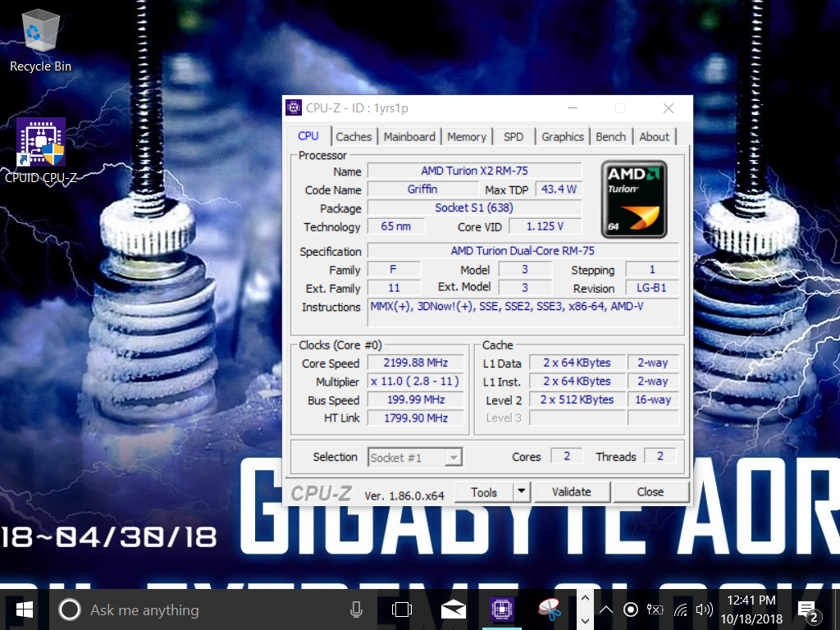Click the Technology value 65 nm
This screenshot has height=630, width=840.
396,226
